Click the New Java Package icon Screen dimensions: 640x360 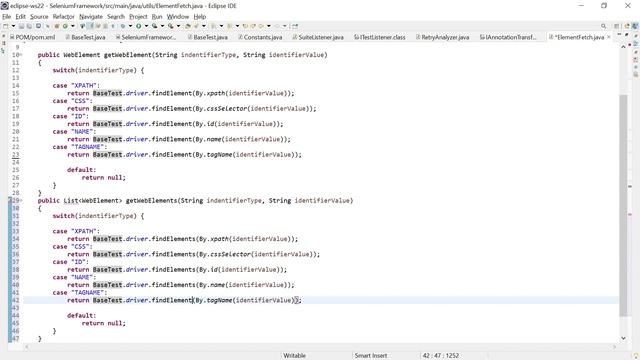coord(57,26)
